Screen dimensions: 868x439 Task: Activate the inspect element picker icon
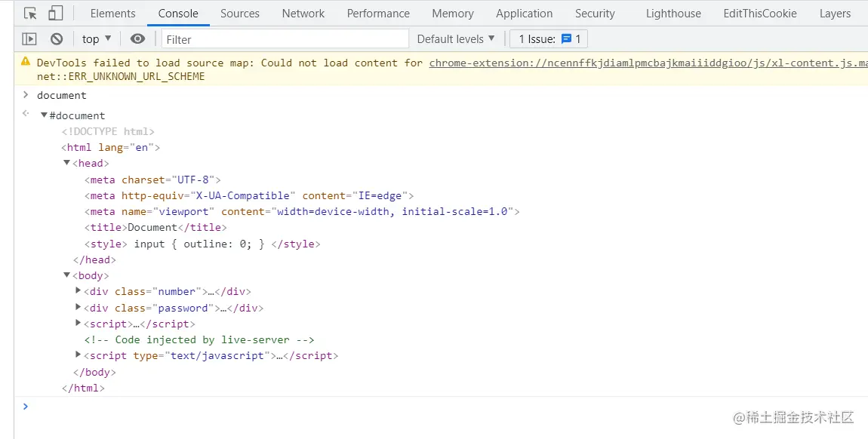click(x=30, y=14)
